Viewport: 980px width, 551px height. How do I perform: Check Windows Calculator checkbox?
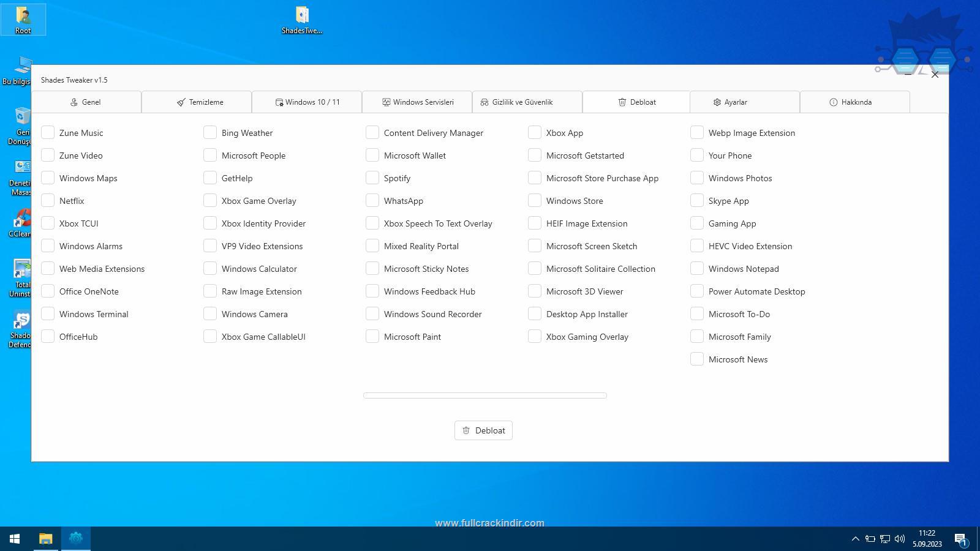tap(210, 268)
